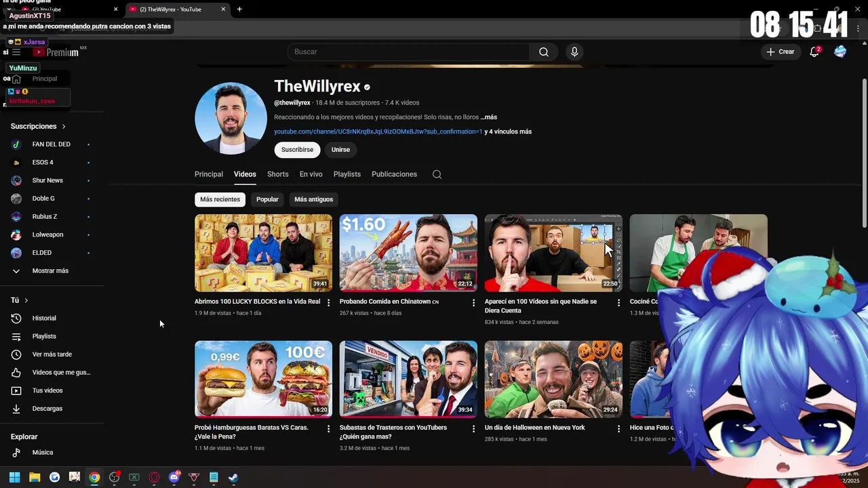Click the Buscar search field
The image size is (868, 488).
click(408, 52)
